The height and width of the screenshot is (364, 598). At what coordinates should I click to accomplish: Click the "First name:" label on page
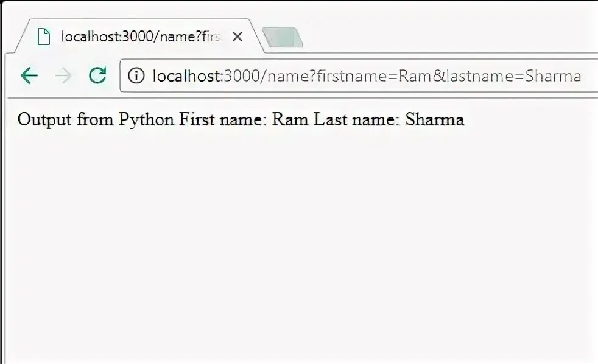coord(223,119)
